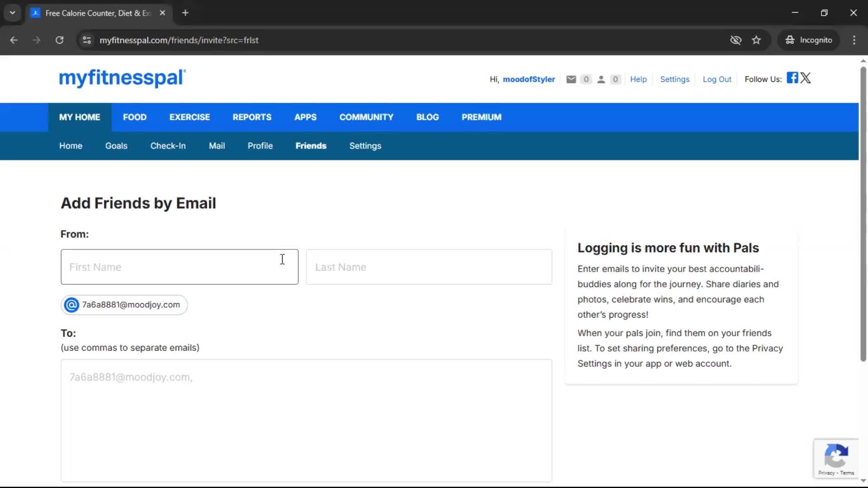
Task: Visit the X social icon
Action: (806, 78)
